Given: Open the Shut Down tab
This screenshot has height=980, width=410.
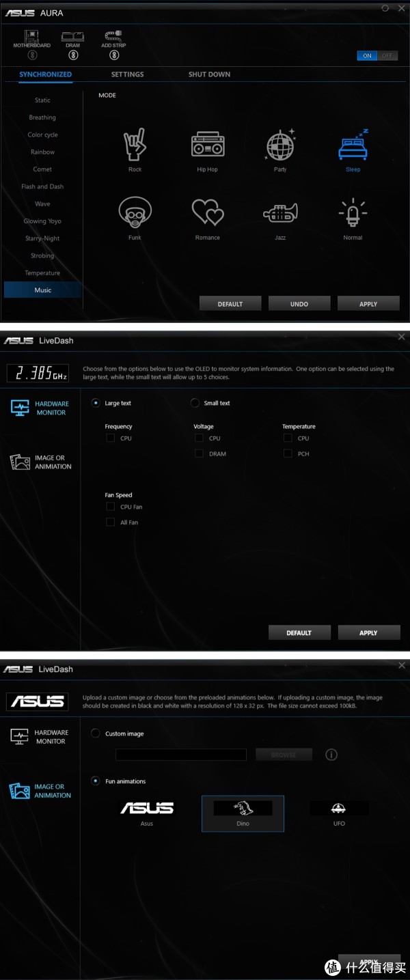Looking at the screenshot, I should pos(209,74).
